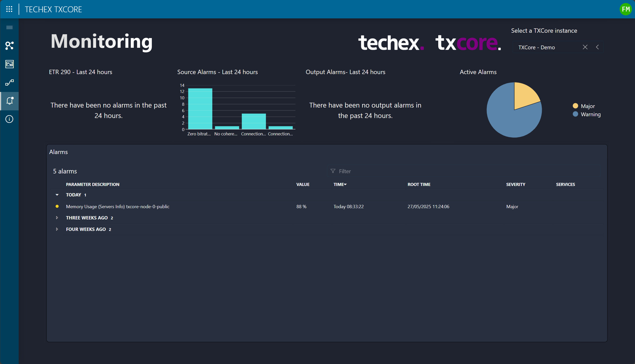
Task: Sort by SEVERITY column header
Action: (516, 184)
